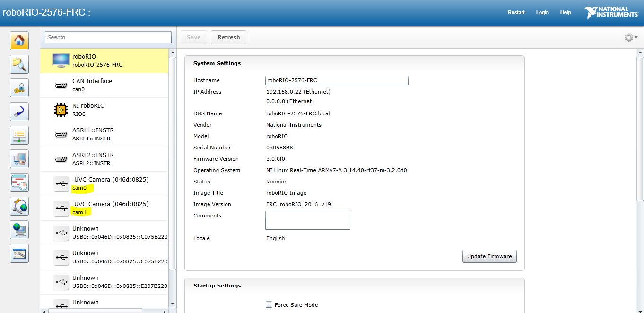Select the roboRIO-2576-FRC tree item
The width and height of the screenshot is (644, 313).
(104, 61)
